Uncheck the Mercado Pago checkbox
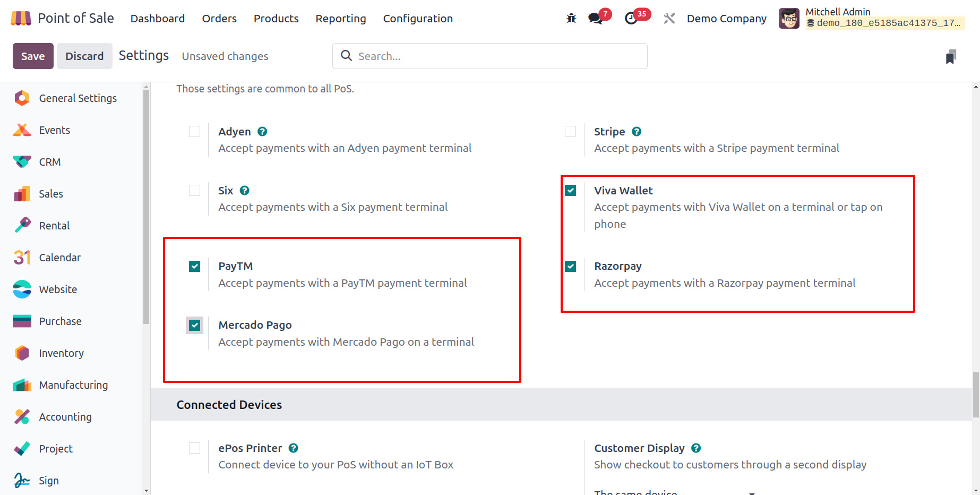This screenshot has width=980, height=495. [x=195, y=325]
